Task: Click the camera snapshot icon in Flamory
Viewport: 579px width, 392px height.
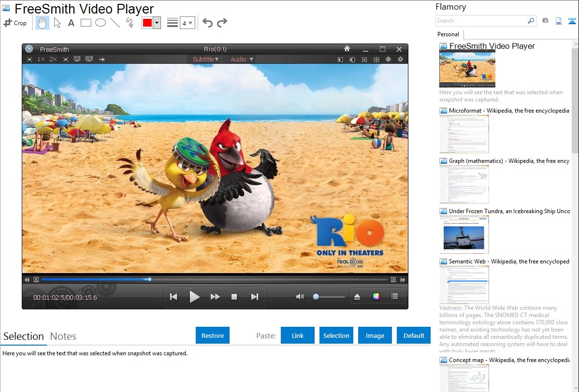Action: 545,21
